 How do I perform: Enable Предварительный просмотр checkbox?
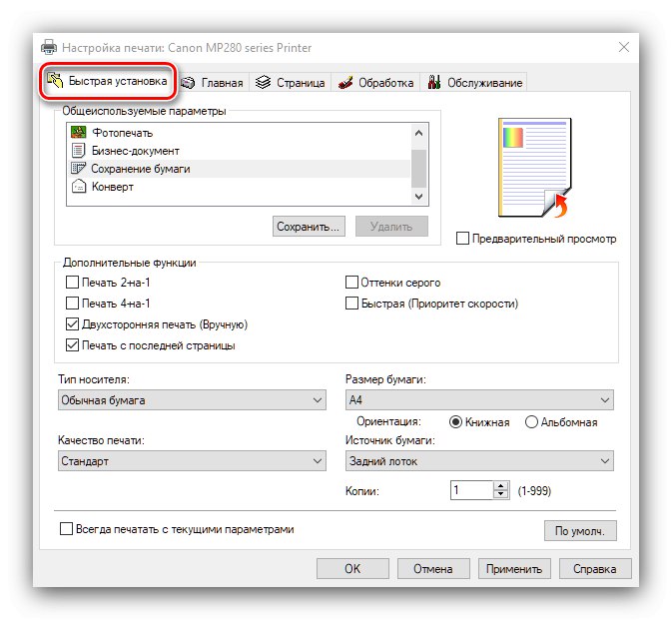pos(463,239)
